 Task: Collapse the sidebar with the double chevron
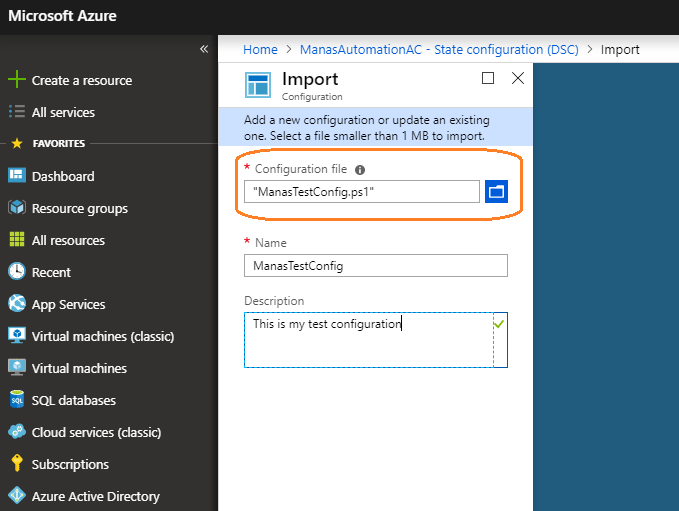(x=204, y=49)
